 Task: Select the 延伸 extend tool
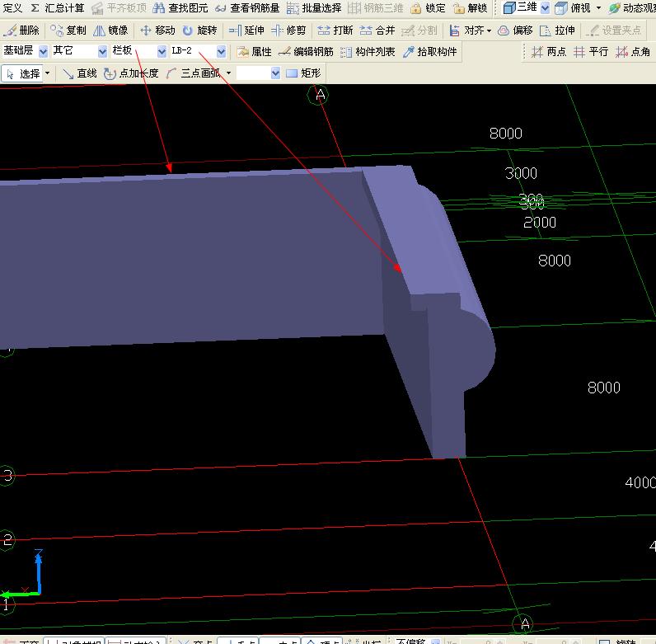[246, 31]
